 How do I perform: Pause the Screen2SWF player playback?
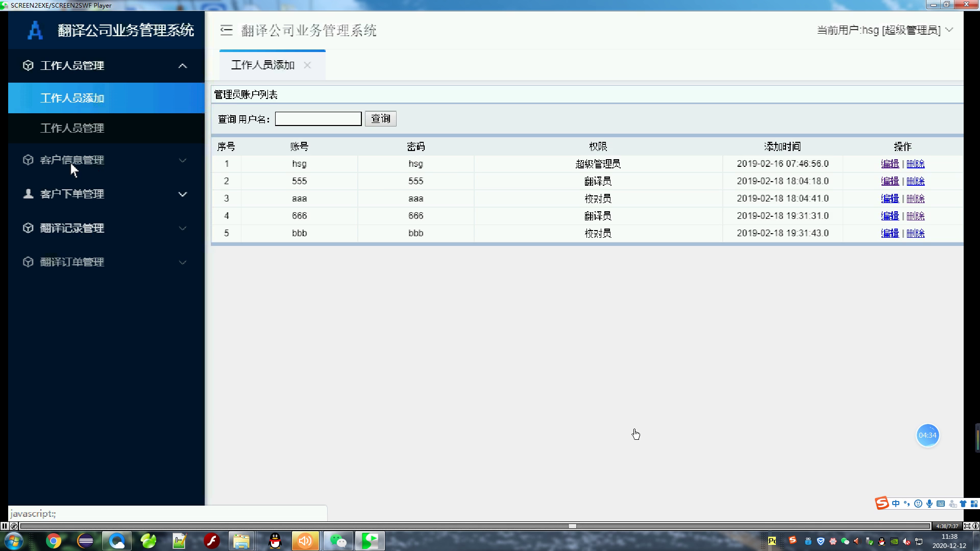4,526
